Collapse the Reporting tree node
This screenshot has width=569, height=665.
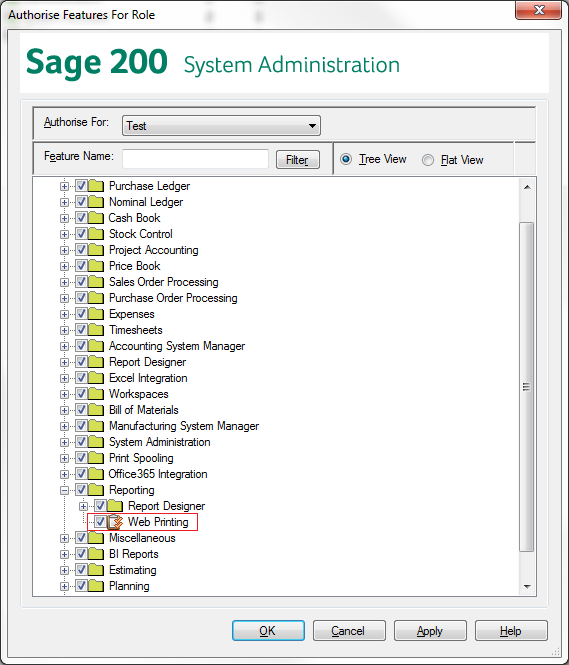click(x=64, y=490)
